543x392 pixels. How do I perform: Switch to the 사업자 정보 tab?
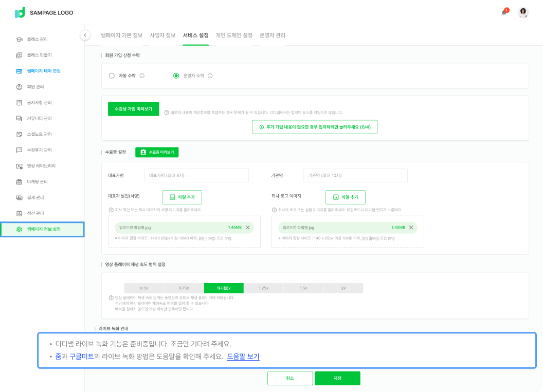[x=162, y=35]
